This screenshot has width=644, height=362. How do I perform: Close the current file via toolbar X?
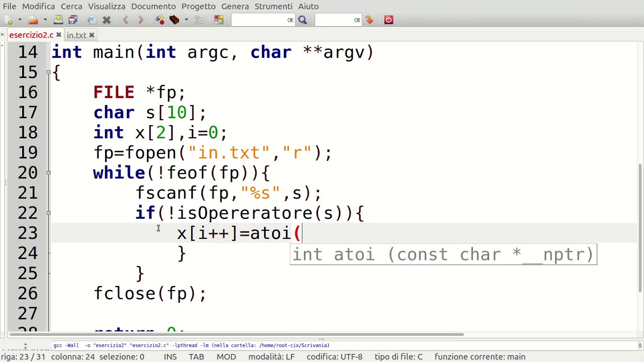point(107,20)
